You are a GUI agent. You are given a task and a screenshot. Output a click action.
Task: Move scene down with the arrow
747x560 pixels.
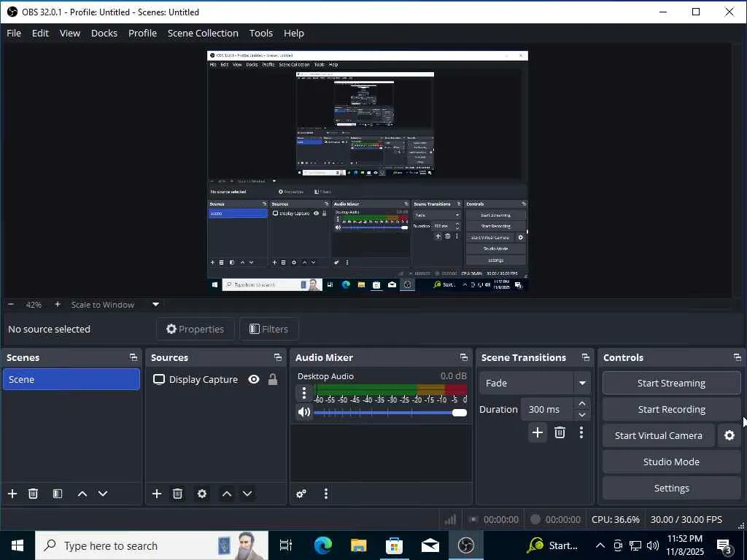[103, 494]
